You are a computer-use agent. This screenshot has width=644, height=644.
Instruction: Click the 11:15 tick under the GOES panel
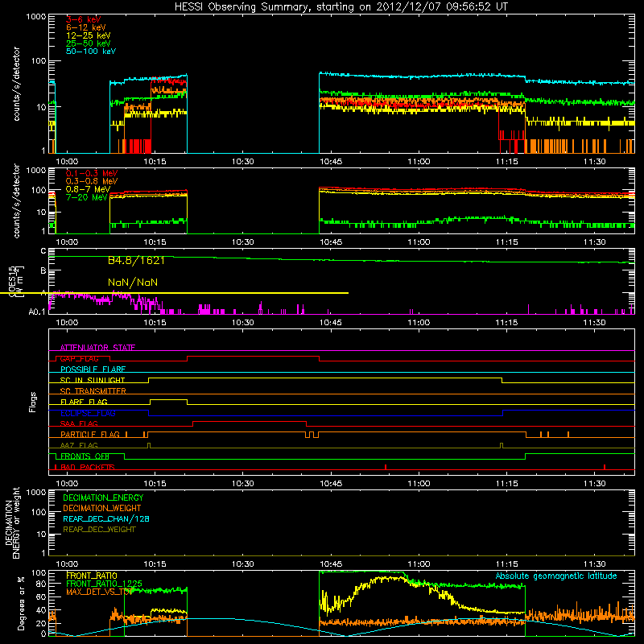(507, 323)
